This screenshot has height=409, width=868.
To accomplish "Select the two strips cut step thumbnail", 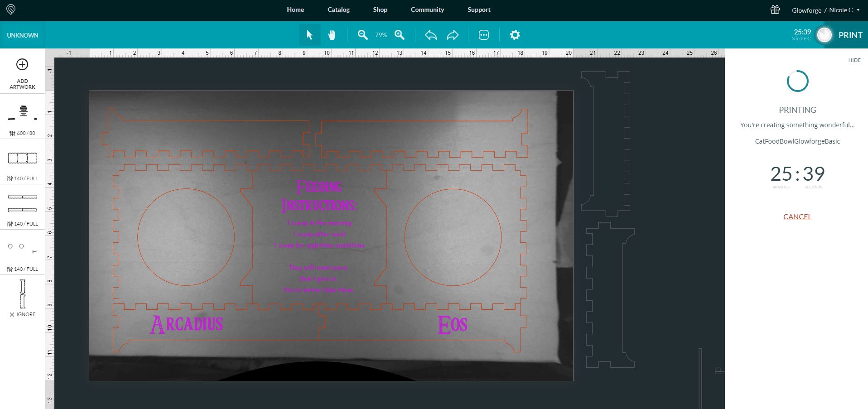I will pyautogui.click(x=23, y=203).
